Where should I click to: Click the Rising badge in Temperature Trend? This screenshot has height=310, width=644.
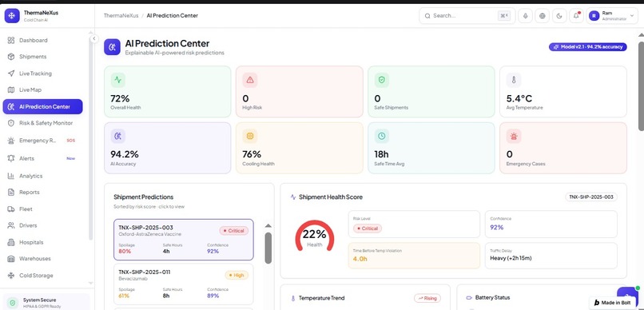point(427,298)
